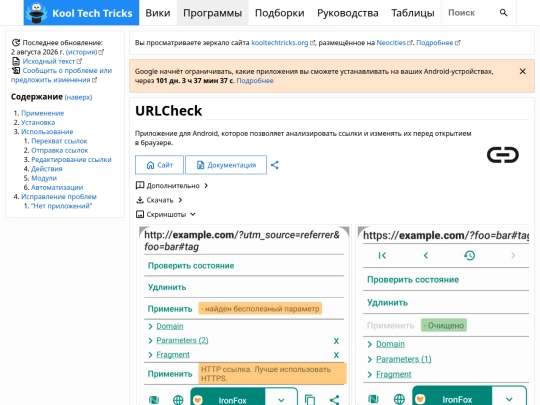Click Удлинить in right screenshot
The width and height of the screenshot is (540, 405).
pyautogui.click(x=387, y=302)
